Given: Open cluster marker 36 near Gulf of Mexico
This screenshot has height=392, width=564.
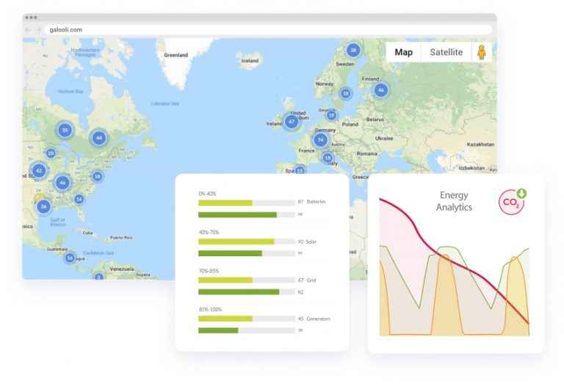Looking at the screenshot, I should (43, 206).
